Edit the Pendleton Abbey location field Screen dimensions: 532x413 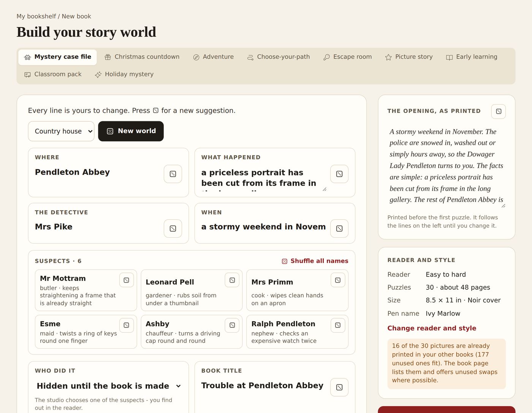98,172
